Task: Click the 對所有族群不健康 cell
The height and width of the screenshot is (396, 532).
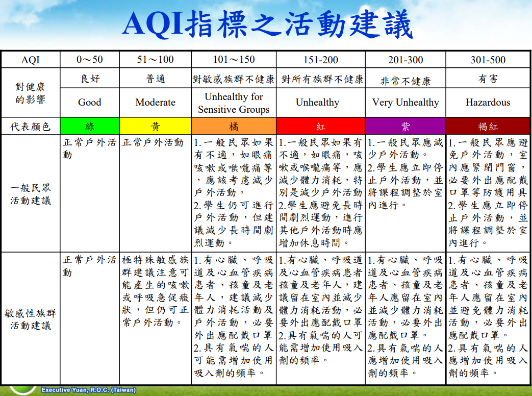Action: click(x=321, y=79)
